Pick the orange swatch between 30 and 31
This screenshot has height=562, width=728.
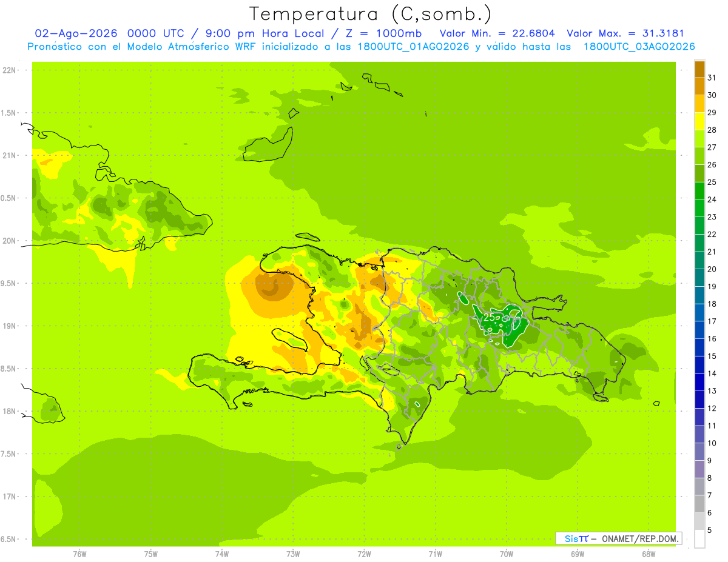[x=699, y=86]
